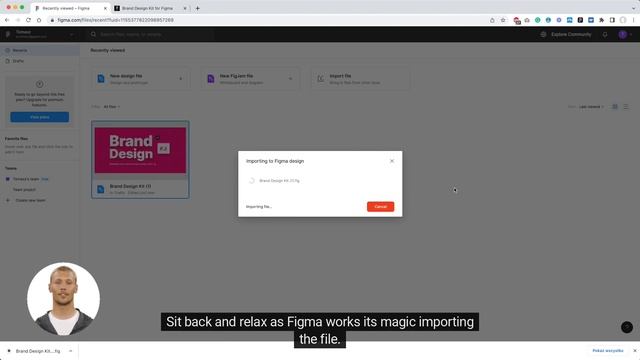640x360 pixels.
Task: Click the search magnifier icon
Action: pos(93,34)
